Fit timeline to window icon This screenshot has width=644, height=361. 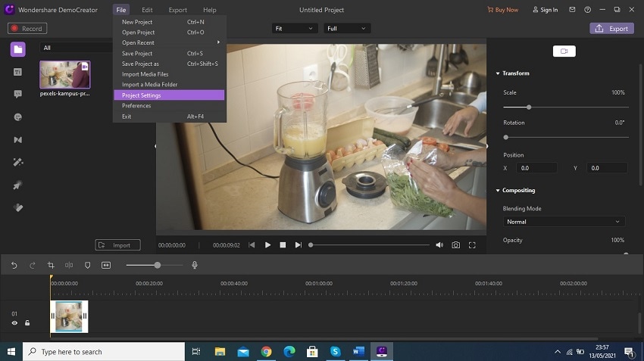click(106, 266)
